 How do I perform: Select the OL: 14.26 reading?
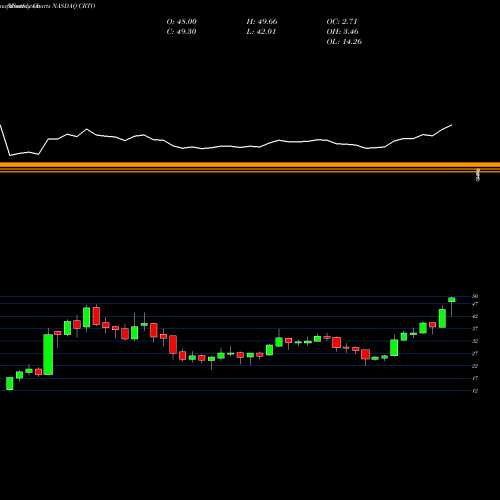coord(344,42)
